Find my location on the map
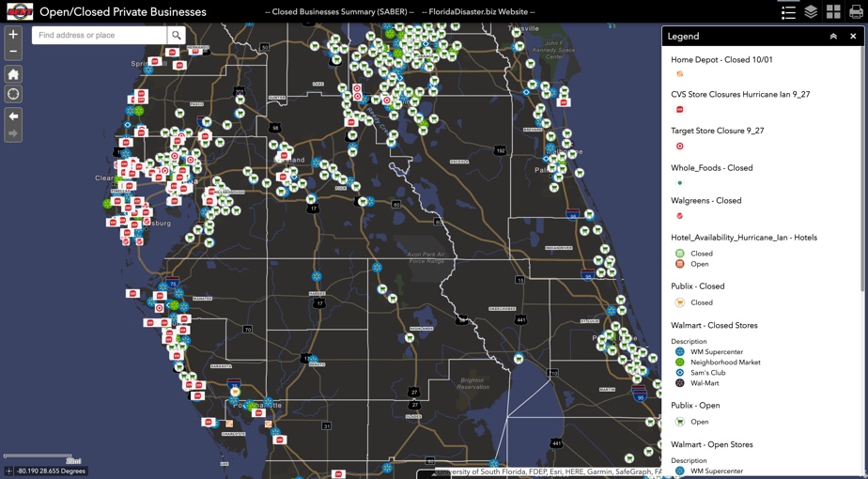This screenshot has height=479, width=868. tap(13, 94)
